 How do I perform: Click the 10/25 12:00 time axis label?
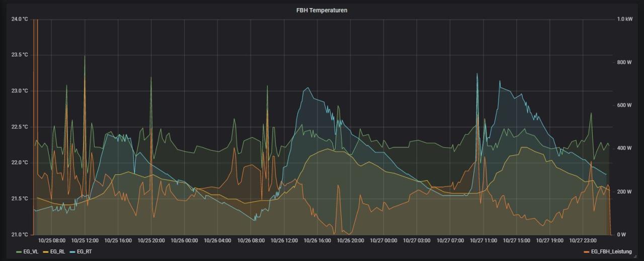point(85,241)
